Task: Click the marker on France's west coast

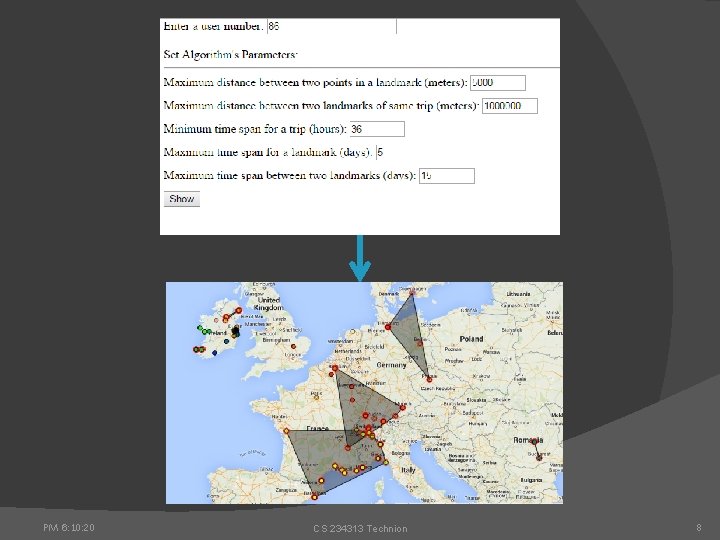Action: (286, 431)
